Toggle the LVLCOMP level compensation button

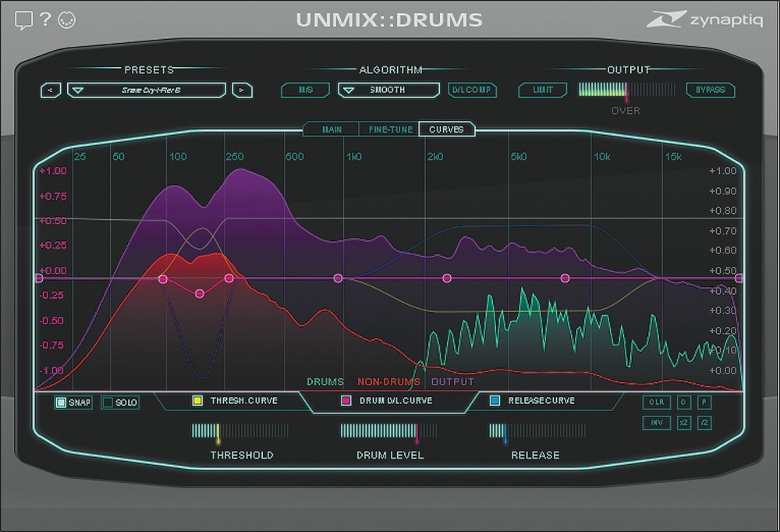(x=472, y=90)
